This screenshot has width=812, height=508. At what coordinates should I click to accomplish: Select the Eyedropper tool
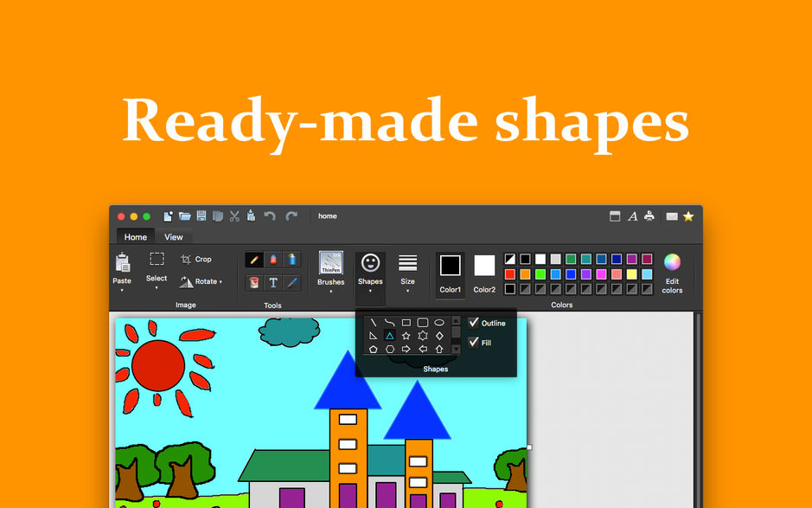[291, 282]
